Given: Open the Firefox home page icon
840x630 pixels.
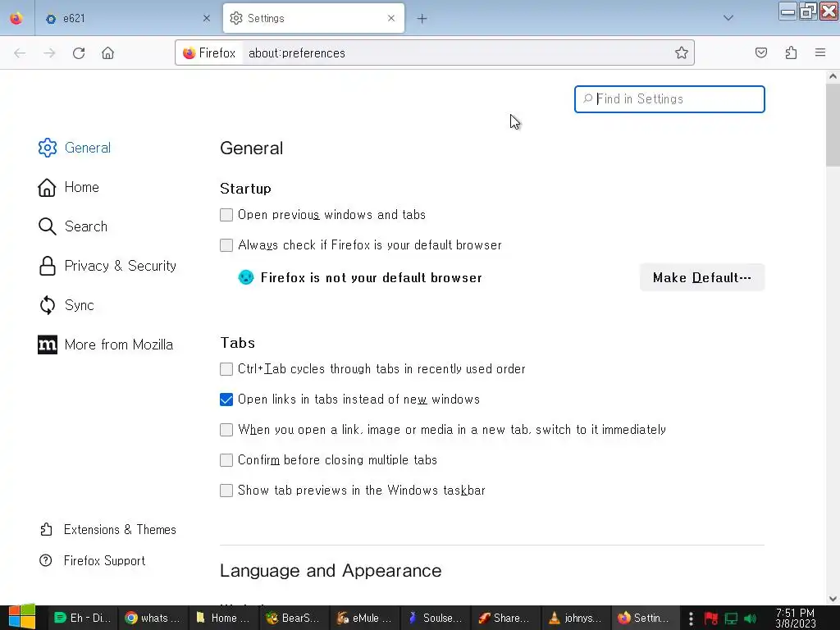Looking at the screenshot, I should click(107, 53).
